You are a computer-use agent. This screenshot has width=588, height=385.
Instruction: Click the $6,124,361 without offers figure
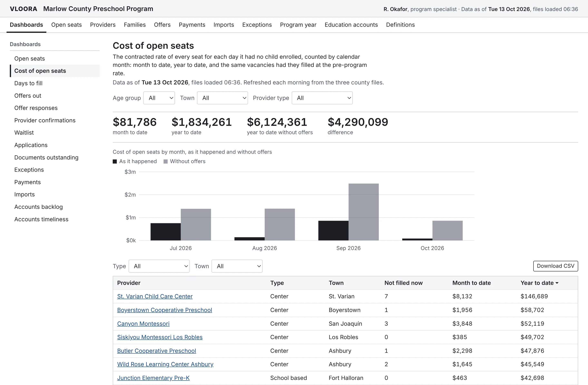click(x=277, y=122)
